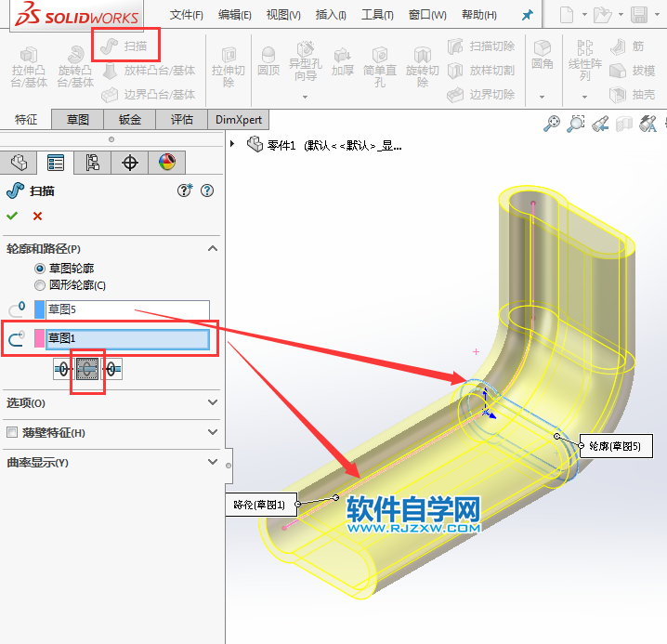Open the 异型孔向导 hole wizard
Viewport: 667px width, 644px height.
pos(306,61)
